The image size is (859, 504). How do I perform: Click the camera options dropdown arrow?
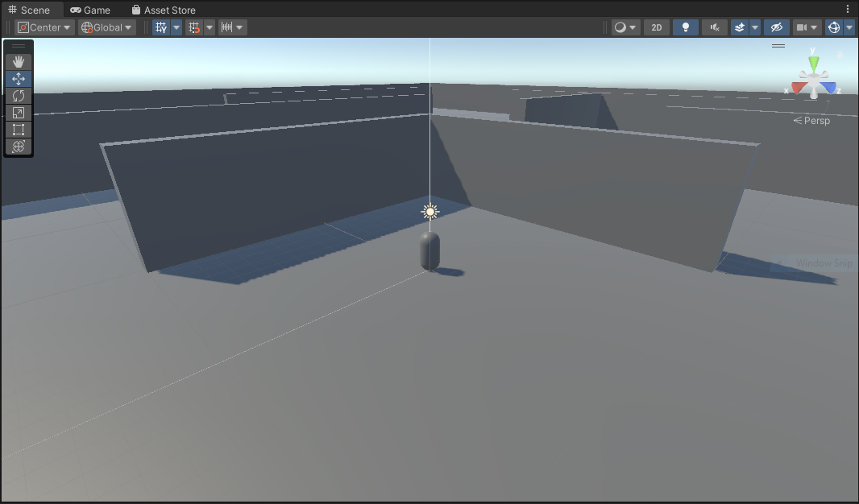pyautogui.click(x=815, y=27)
